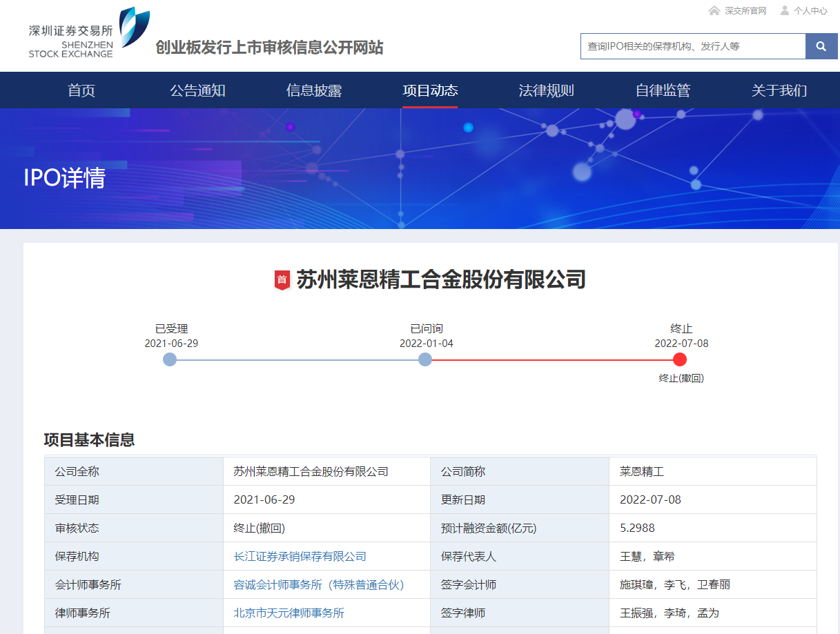Click the IPO详情 banner title
The height and width of the screenshot is (634, 840).
64,178
